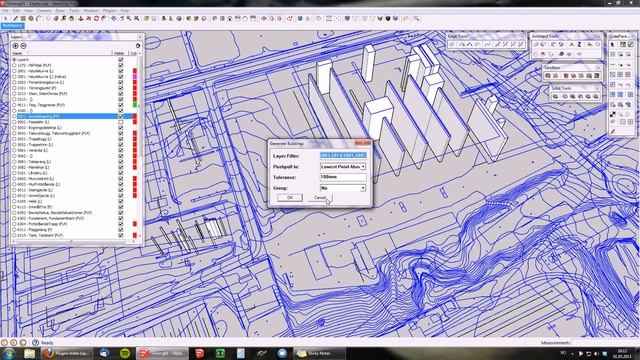
Task: Select the Circle drawing tool
Action: [31, 18]
